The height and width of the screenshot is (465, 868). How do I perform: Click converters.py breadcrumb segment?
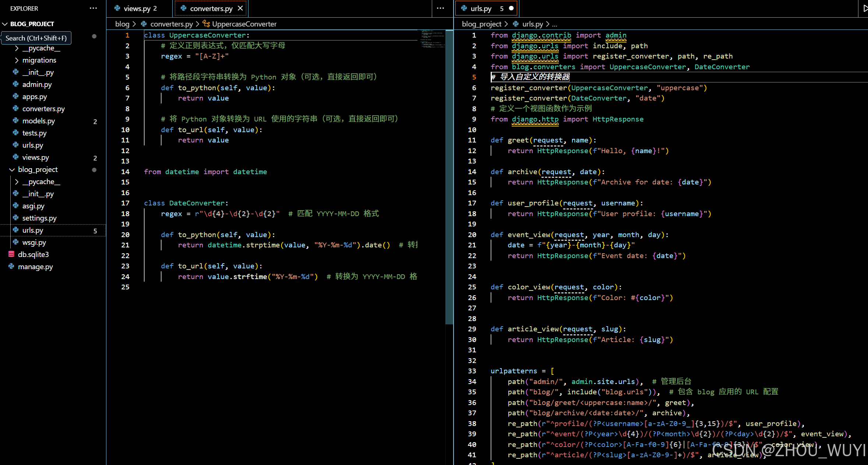tap(172, 24)
